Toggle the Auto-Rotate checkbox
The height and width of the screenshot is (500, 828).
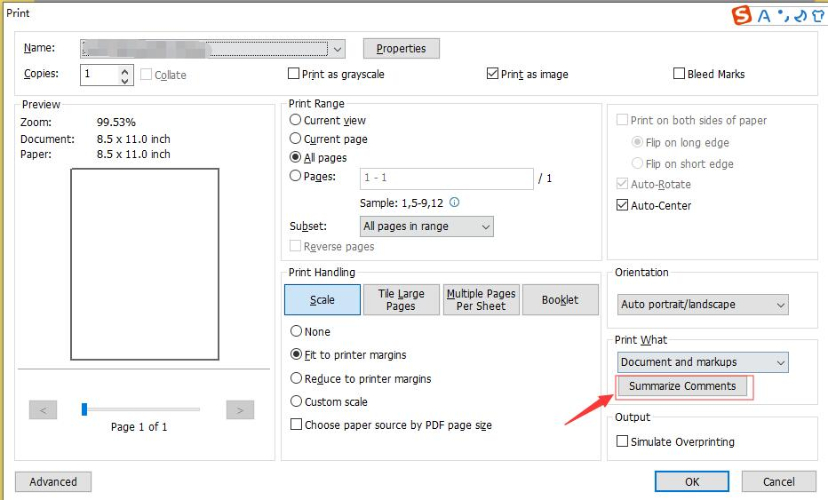(x=623, y=184)
